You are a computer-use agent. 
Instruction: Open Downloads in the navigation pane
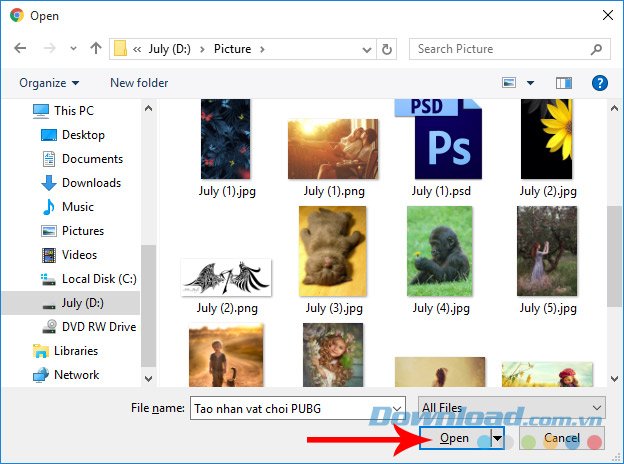click(x=92, y=183)
